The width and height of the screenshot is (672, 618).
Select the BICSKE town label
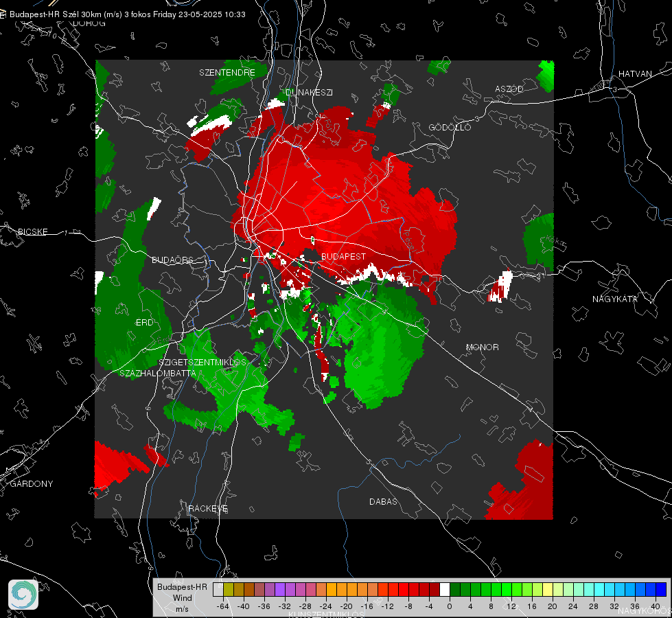pyautogui.click(x=32, y=231)
